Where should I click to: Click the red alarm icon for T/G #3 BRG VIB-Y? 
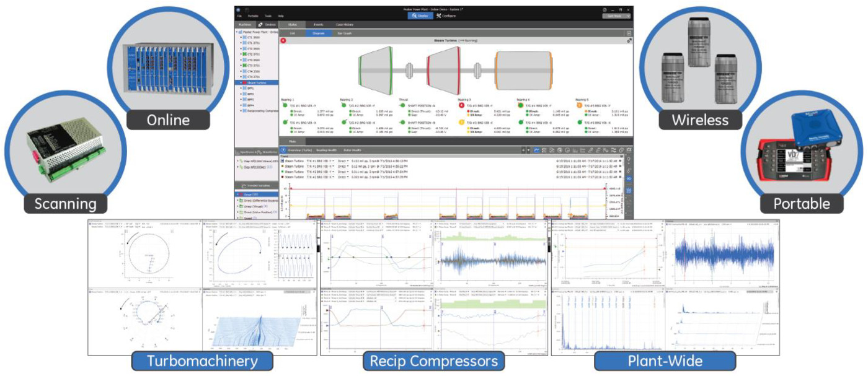(461, 105)
